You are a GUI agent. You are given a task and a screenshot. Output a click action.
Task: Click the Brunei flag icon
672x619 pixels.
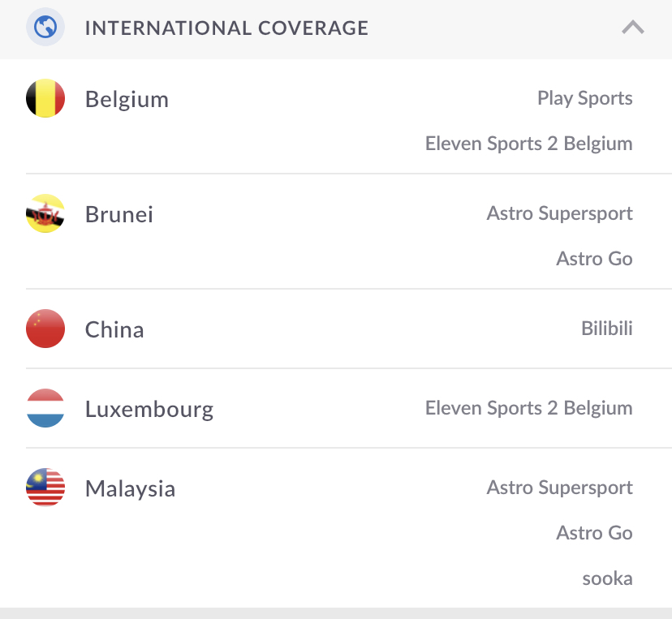tap(45, 214)
